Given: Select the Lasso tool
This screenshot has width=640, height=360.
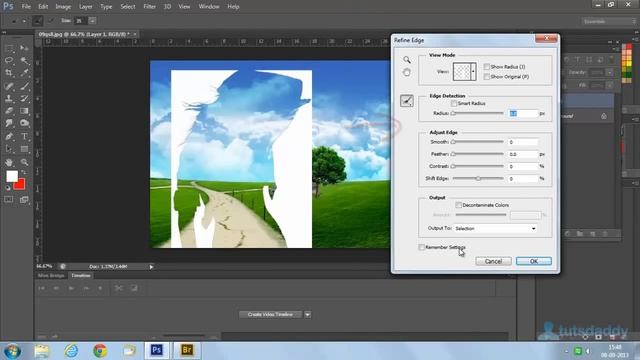Looking at the screenshot, I should [9, 61].
